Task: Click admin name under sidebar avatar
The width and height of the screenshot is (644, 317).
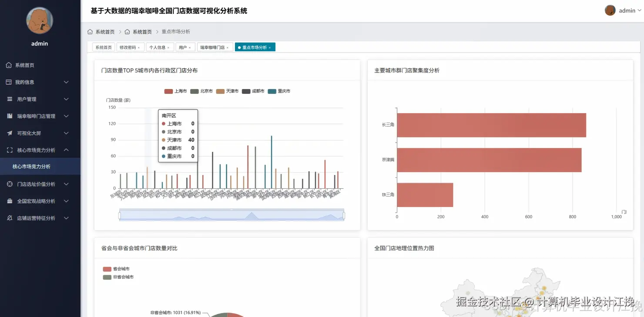Action: tap(40, 43)
